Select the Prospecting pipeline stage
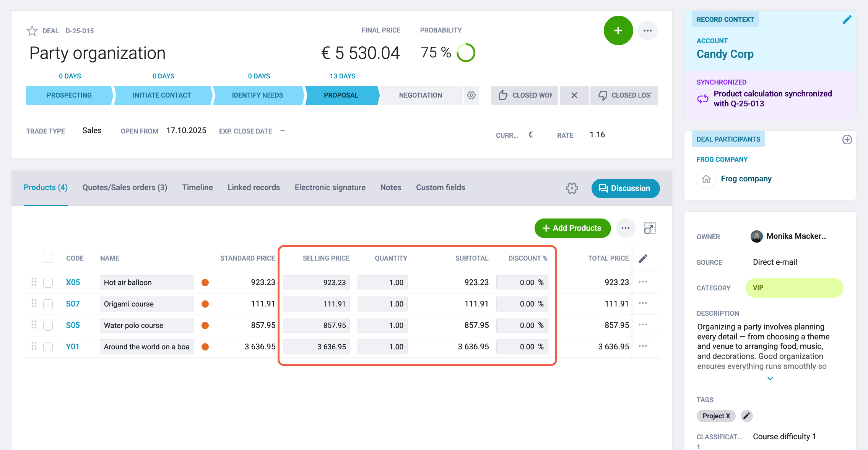This screenshot has width=868, height=450. (69, 95)
